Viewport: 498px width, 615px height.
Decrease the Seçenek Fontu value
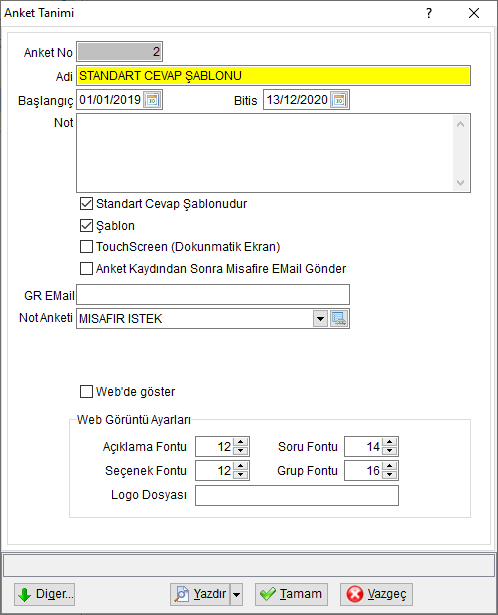point(240,475)
